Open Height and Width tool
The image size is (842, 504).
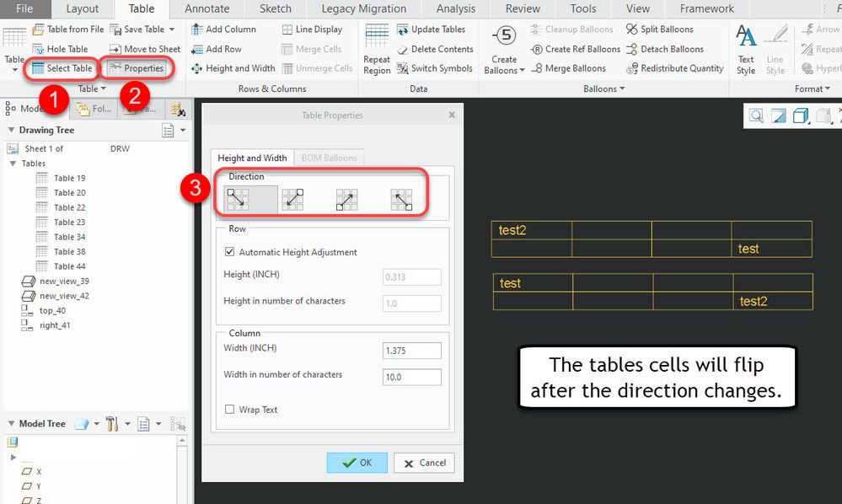(x=233, y=68)
